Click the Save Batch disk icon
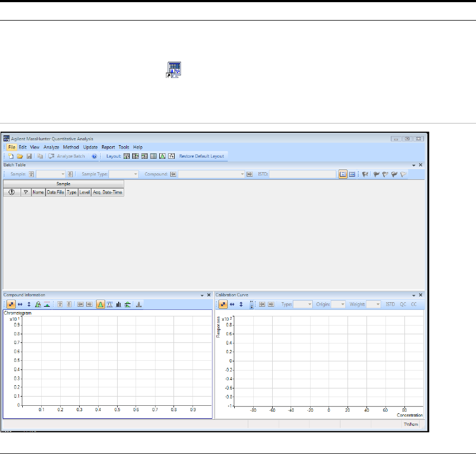The width and height of the screenshot is (476, 454). (x=29, y=156)
